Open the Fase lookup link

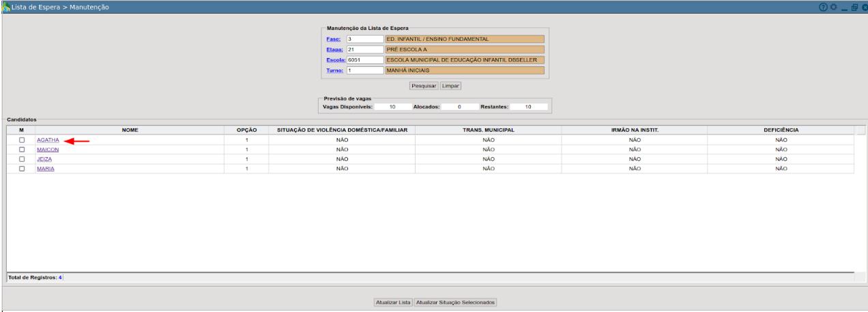tap(333, 40)
